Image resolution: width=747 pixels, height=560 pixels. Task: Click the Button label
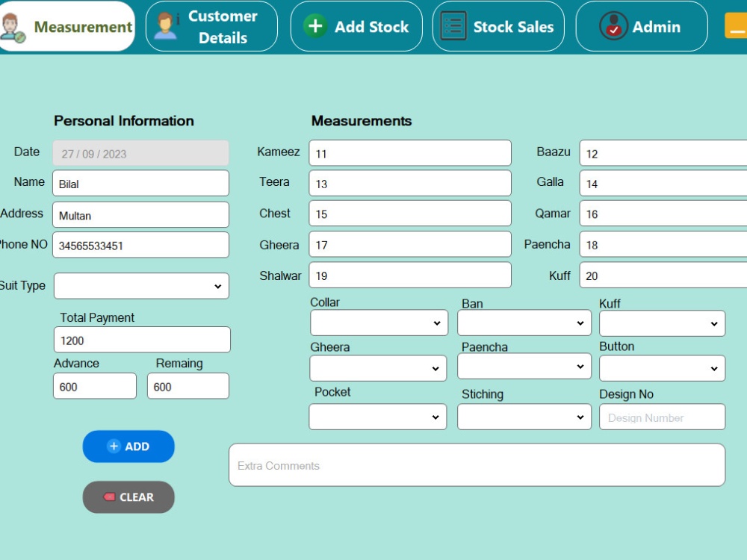616,346
